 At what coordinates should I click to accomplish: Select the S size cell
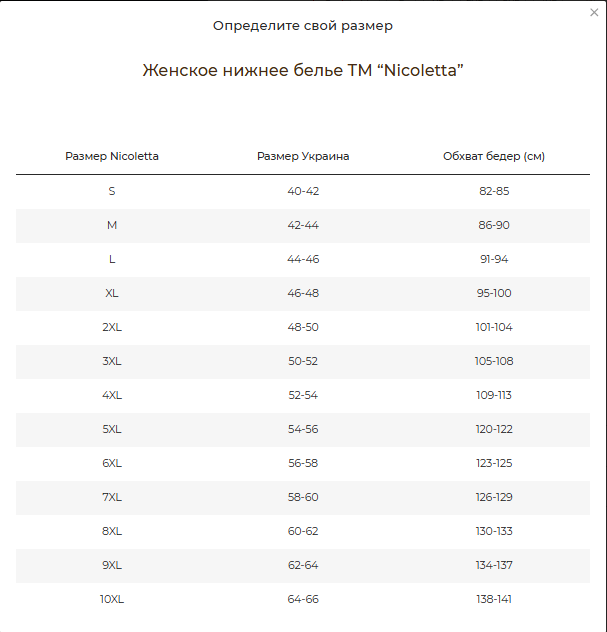112,191
